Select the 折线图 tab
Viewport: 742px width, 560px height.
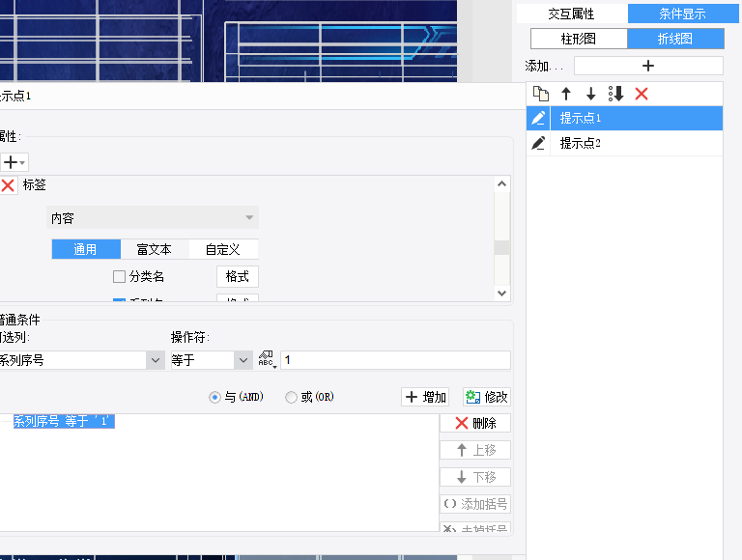point(675,39)
